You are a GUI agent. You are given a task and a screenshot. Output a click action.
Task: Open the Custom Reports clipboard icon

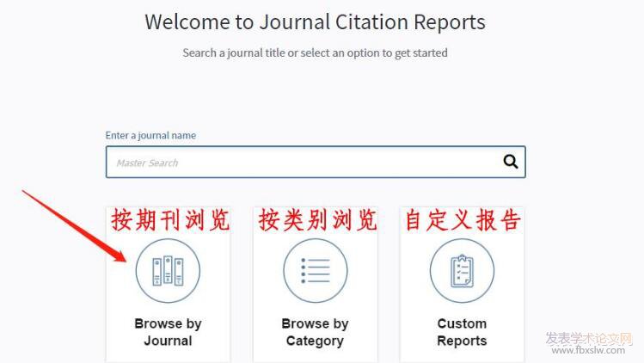[x=462, y=270]
